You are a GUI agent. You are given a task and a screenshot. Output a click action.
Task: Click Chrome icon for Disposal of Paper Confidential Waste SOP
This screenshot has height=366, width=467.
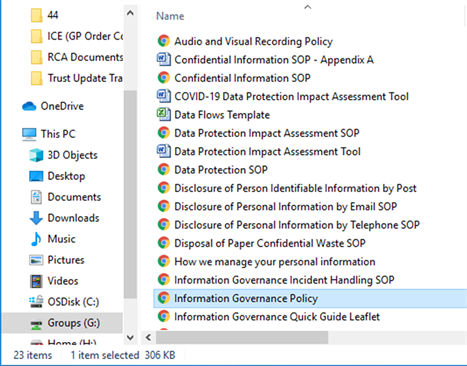click(164, 243)
